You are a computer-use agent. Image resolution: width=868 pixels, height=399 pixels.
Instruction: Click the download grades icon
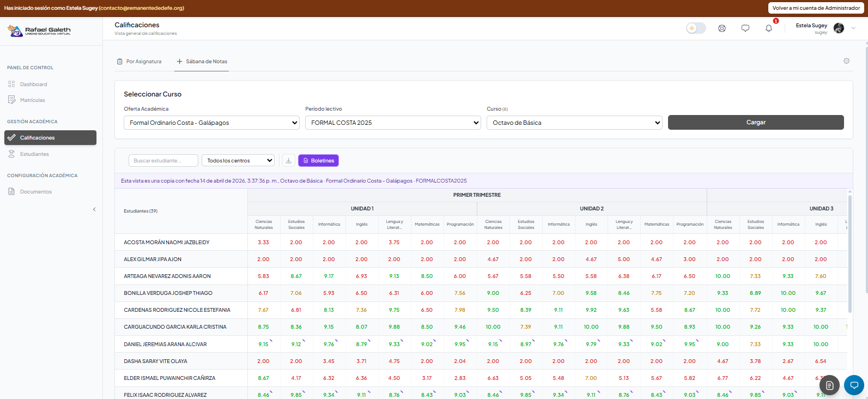289,161
